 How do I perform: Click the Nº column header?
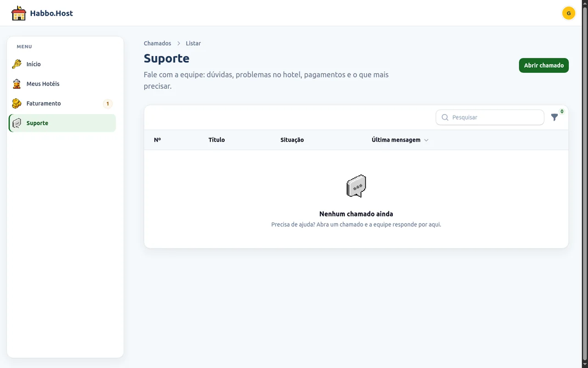158,140
